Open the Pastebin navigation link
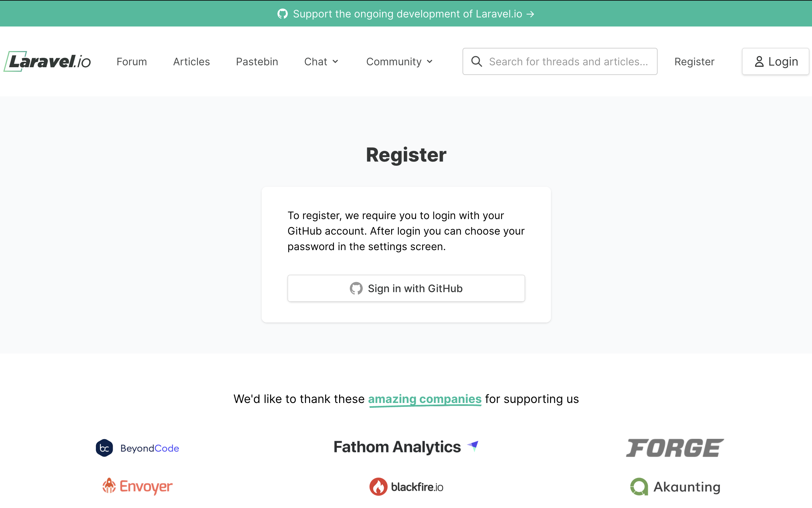 [x=257, y=61]
